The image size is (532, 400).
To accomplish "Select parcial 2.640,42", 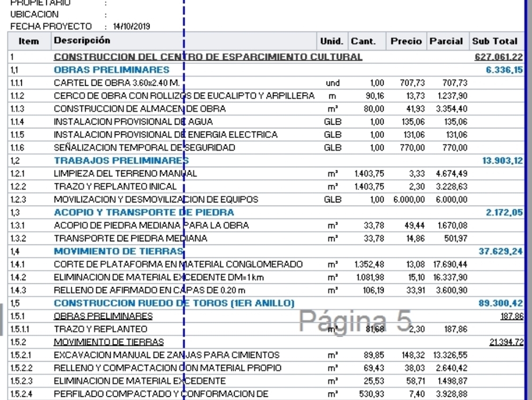I will (x=452, y=368).
